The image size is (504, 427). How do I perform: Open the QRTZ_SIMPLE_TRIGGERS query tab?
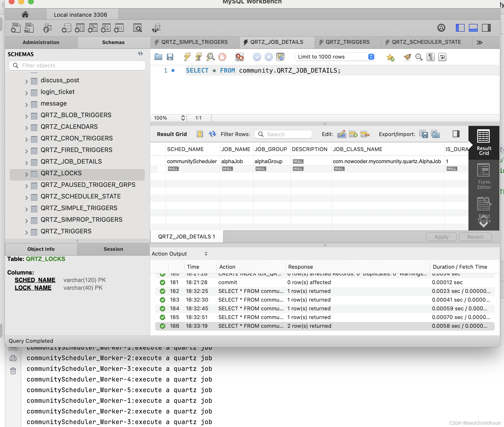point(194,42)
